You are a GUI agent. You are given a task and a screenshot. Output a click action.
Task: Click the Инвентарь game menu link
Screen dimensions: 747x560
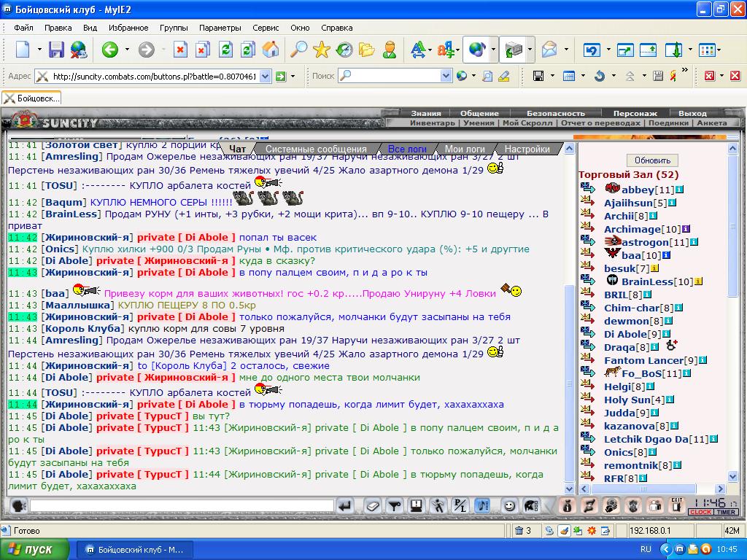(x=432, y=122)
